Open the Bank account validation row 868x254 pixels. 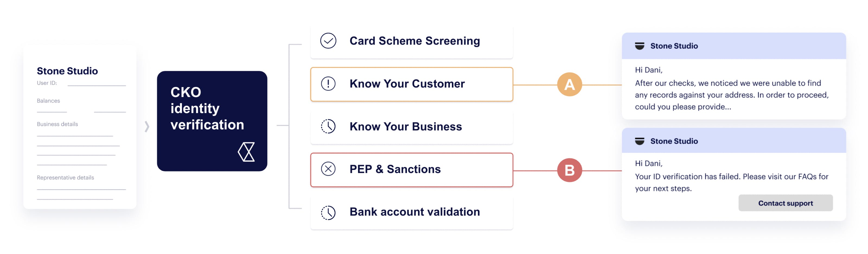tap(411, 212)
